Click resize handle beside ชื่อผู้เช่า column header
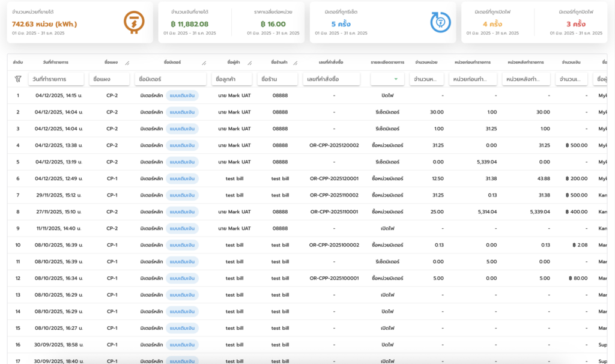This screenshot has height=364, width=615. 250,62
